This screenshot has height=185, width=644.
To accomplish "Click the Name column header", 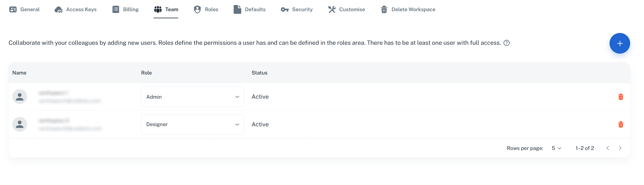I will (x=19, y=73).
